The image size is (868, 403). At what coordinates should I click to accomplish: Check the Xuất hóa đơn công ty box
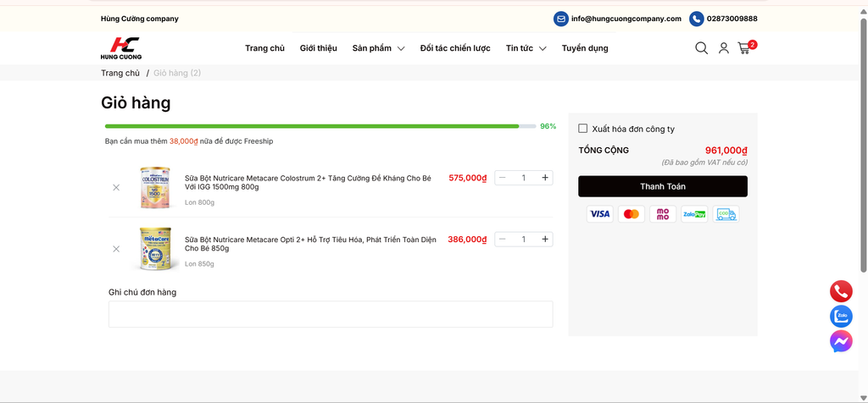pyautogui.click(x=583, y=128)
